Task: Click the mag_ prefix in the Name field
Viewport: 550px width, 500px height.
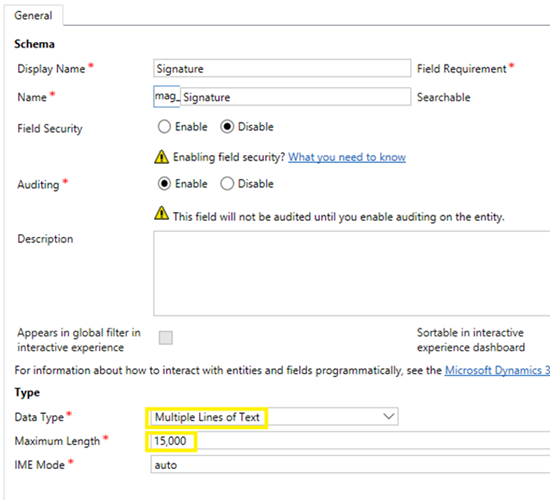Action: (167, 96)
